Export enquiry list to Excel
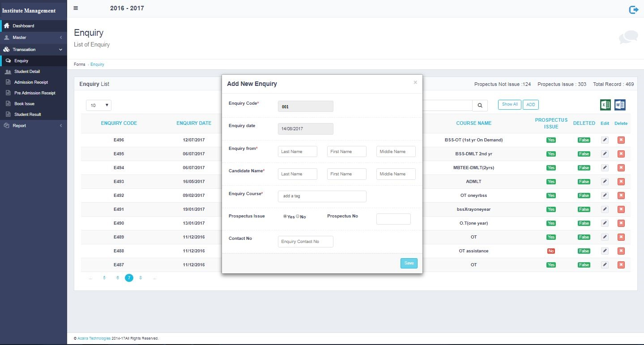This screenshot has width=644, height=345. pos(605,105)
